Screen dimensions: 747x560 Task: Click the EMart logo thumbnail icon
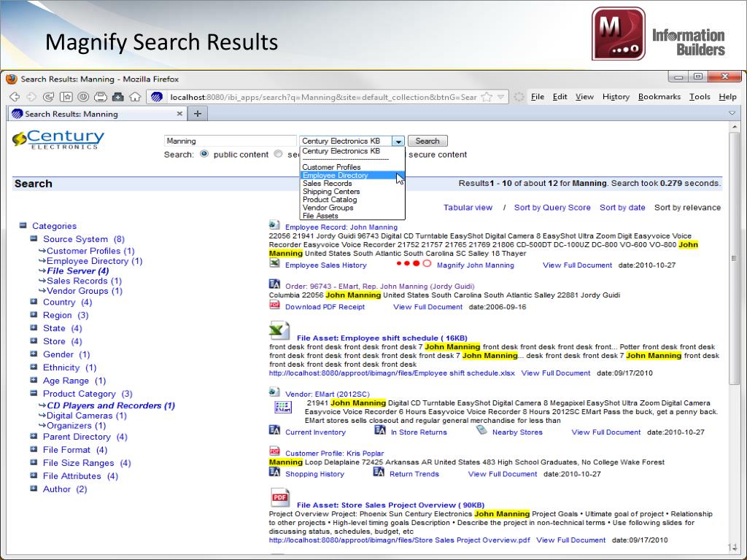click(x=283, y=407)
